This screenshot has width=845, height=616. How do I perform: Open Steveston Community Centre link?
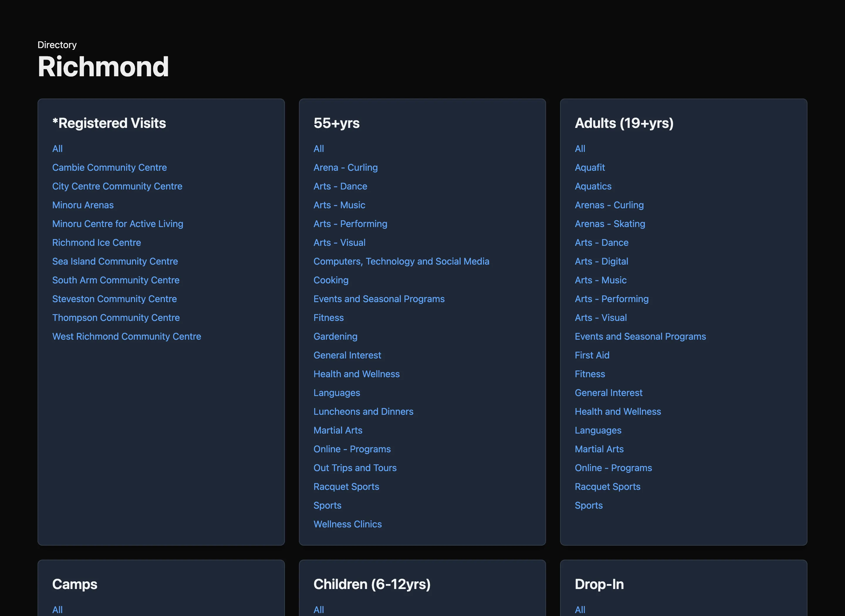(x=114, y=299)
